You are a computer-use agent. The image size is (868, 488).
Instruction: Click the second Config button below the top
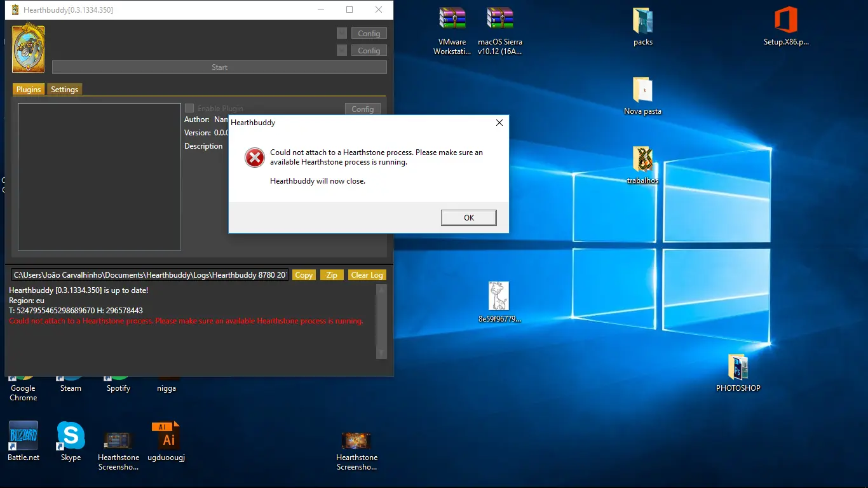(x=369, y=50)
